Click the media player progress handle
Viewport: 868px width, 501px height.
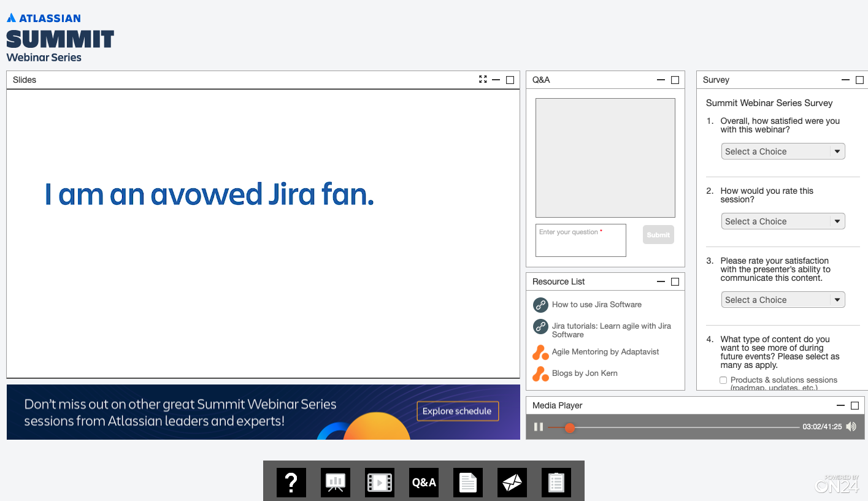[570, 427]
